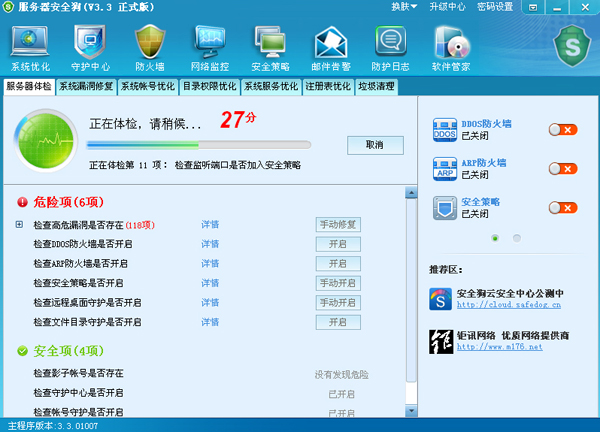Image resolution: width=600 pixels, height=432 pixels.
Task: Select the second gray page dot
Action: (517, 238)
